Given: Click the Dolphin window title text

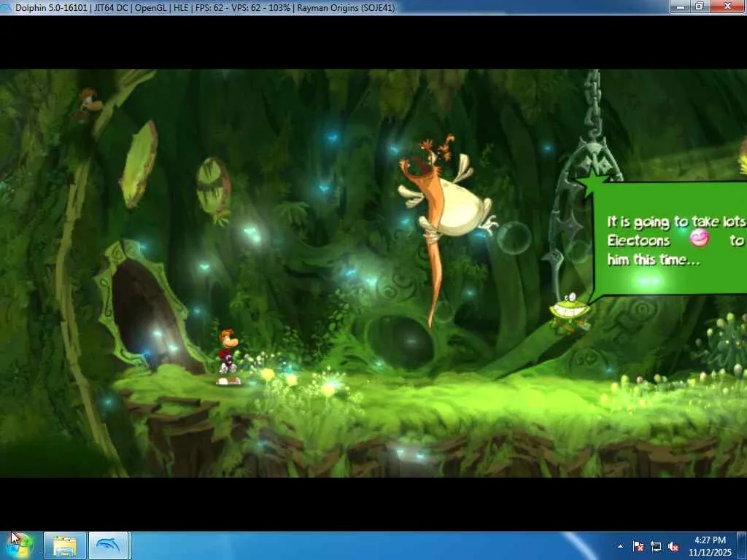Looking at the screenshot, I should coord(205,7).
